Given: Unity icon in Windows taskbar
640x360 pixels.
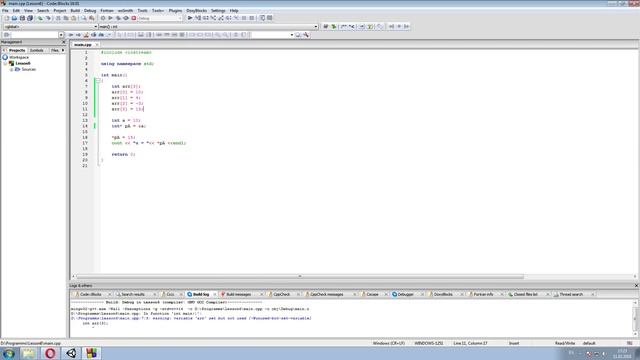Looking at the screenshot, I should point(71,353).
